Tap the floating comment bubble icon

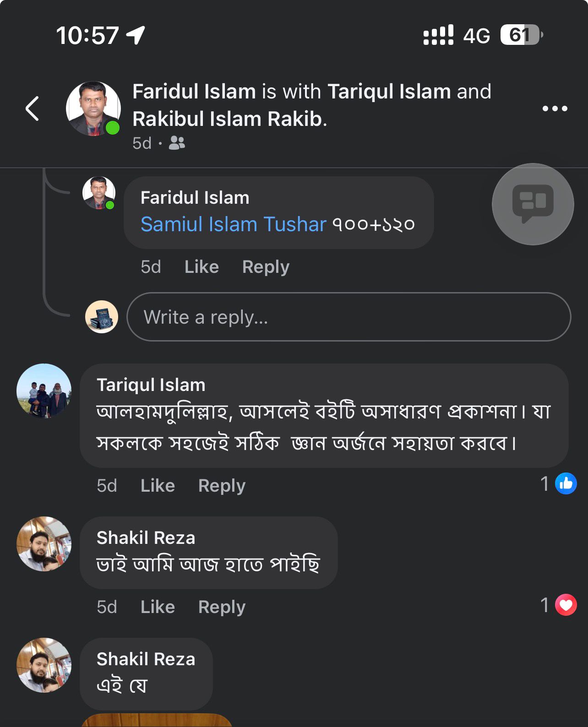[x=533, y=204]
